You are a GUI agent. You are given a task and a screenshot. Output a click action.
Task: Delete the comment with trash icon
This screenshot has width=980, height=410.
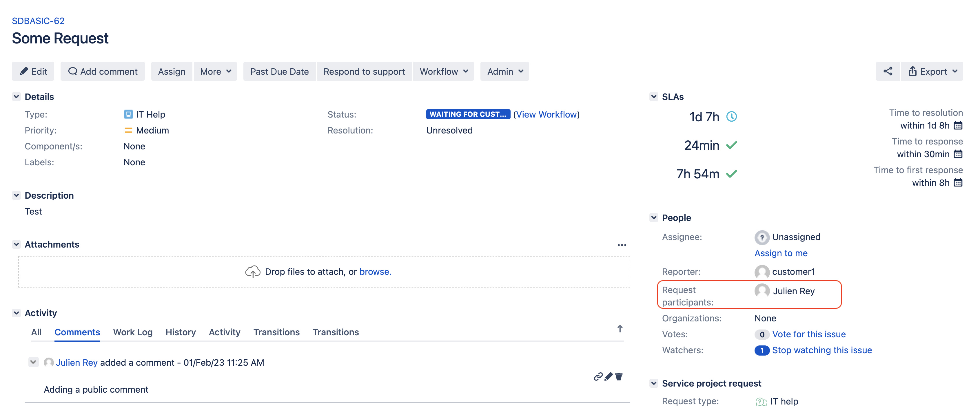619,376
